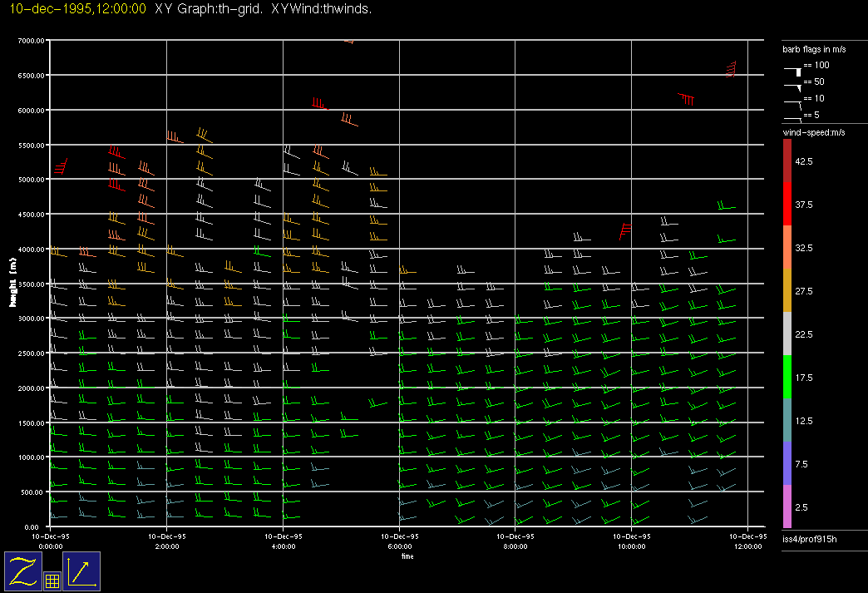Open the small grid icon button
868x593 pixels.
[x=52, y=581]
